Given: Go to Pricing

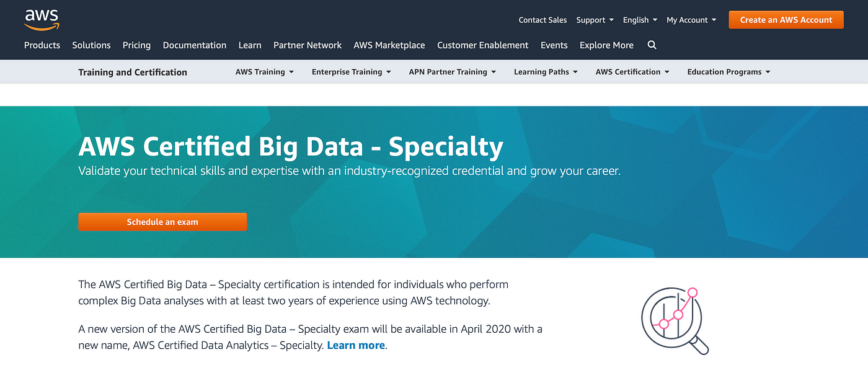Looking at the screenshot, I should [136, 45].
